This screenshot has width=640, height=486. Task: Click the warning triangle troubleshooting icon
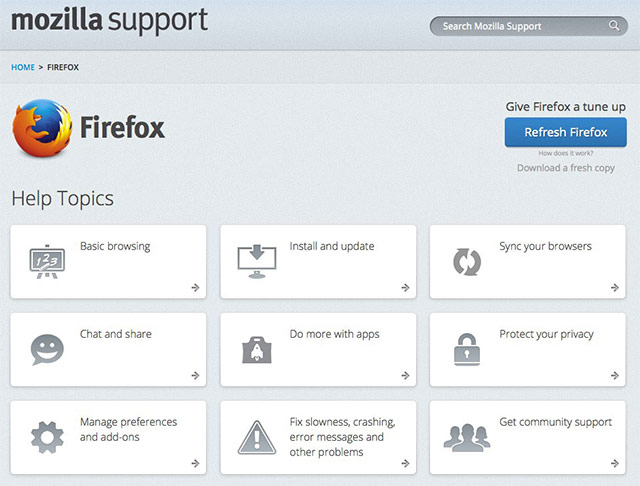click(x=257, y=437)
